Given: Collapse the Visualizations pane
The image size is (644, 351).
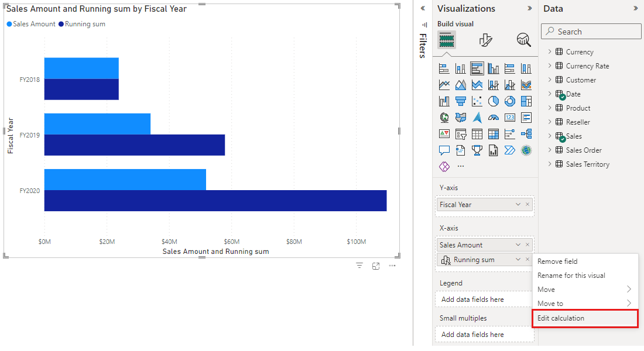Looking at the screenshot, I should click(530, 8).
